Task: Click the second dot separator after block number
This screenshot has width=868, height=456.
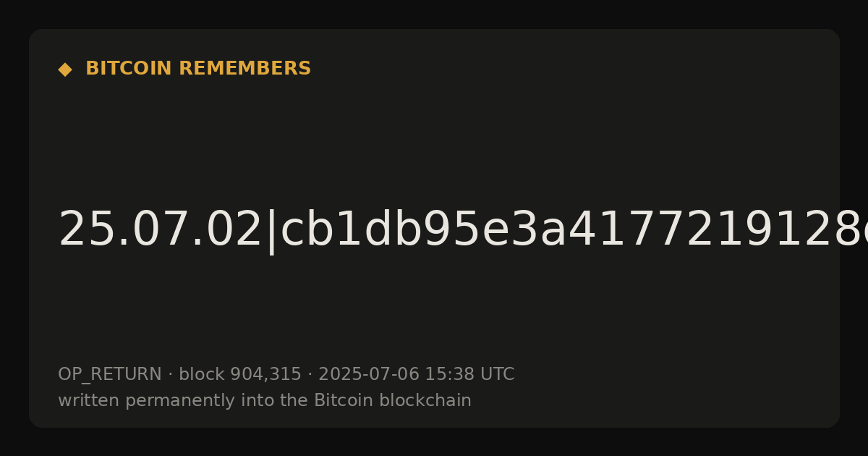Action: 310,375
